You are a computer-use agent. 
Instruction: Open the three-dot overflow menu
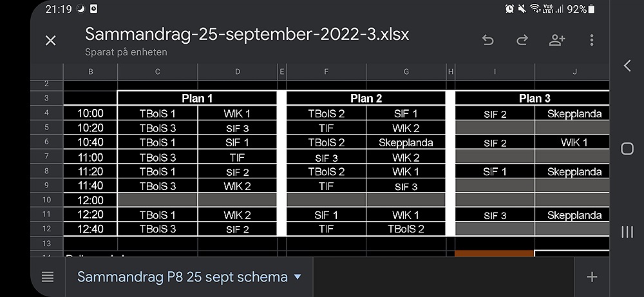coord(591,40)
